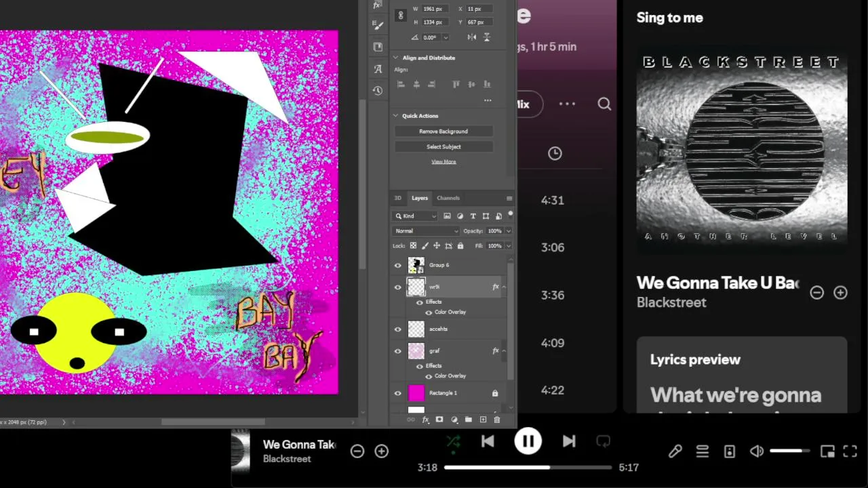Open the History panel icon
The width and height of the screenshot is (868, 488).
378,90
